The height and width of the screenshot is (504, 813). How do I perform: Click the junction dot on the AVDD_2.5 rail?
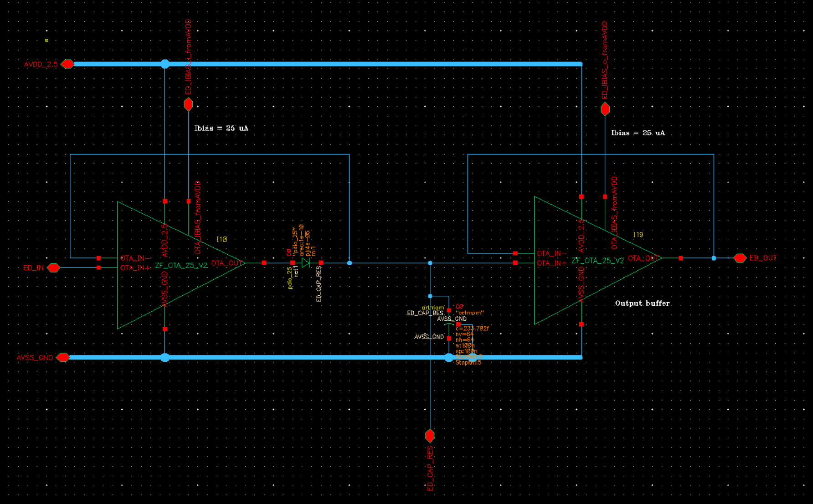[x=165, y=64]
